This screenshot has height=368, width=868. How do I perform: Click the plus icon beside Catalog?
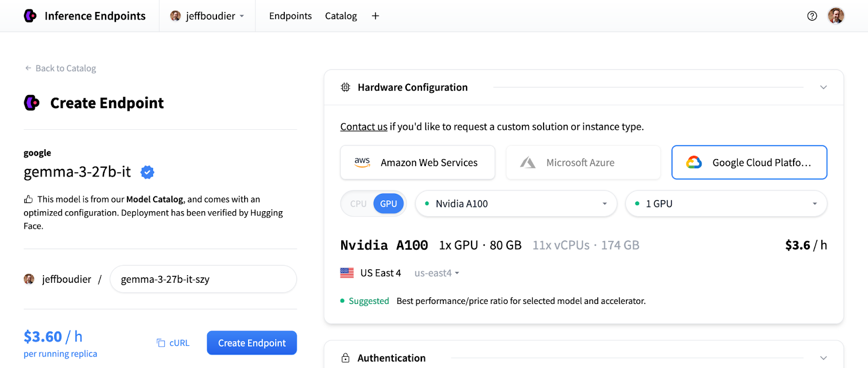coord(375,16)
